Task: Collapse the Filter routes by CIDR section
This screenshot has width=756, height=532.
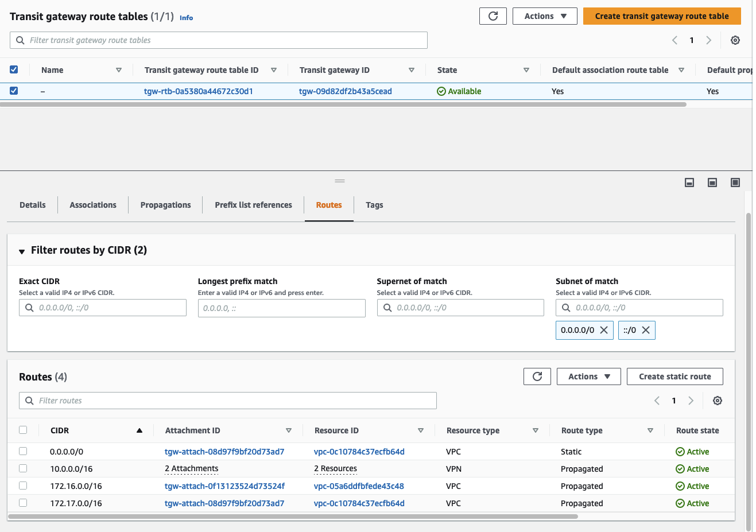Action: tap(22, 251)
